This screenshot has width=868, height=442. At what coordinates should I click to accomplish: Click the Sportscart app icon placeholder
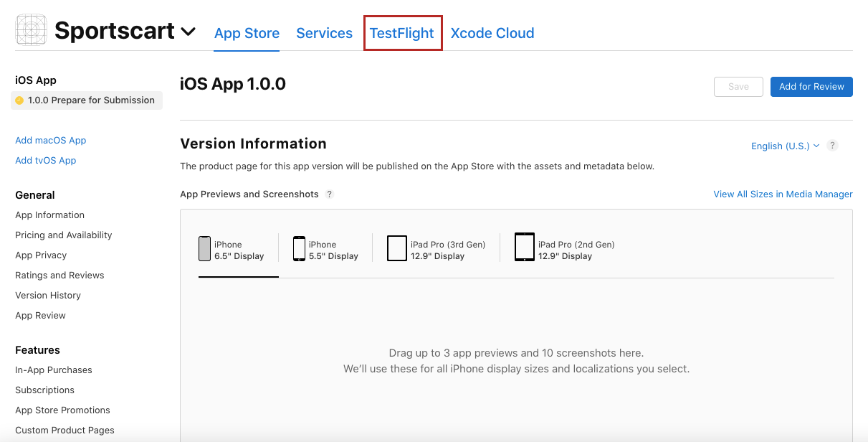[31, 31]
